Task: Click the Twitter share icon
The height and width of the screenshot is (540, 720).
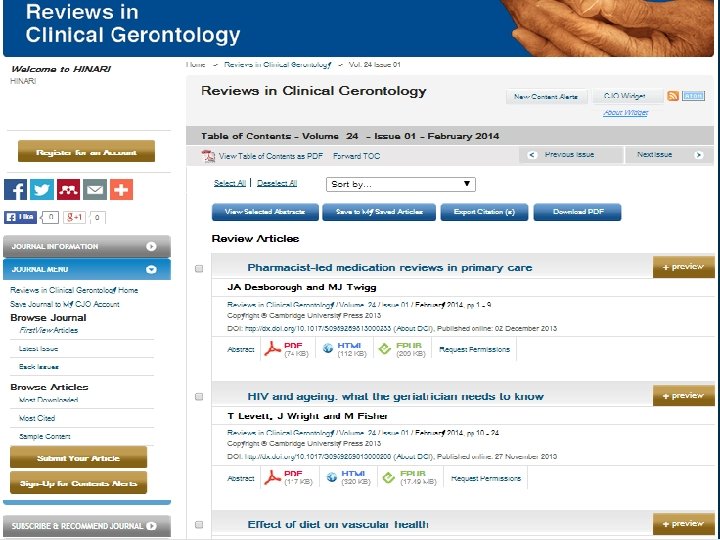Action: pos(42,190)
